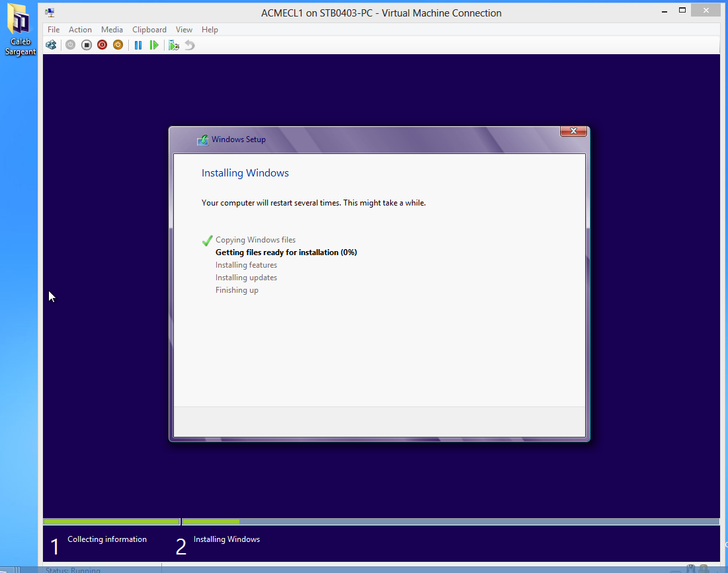728x573 pixels.
Task: Reset the virtual machine with green play icon
Action: point(154,45)
